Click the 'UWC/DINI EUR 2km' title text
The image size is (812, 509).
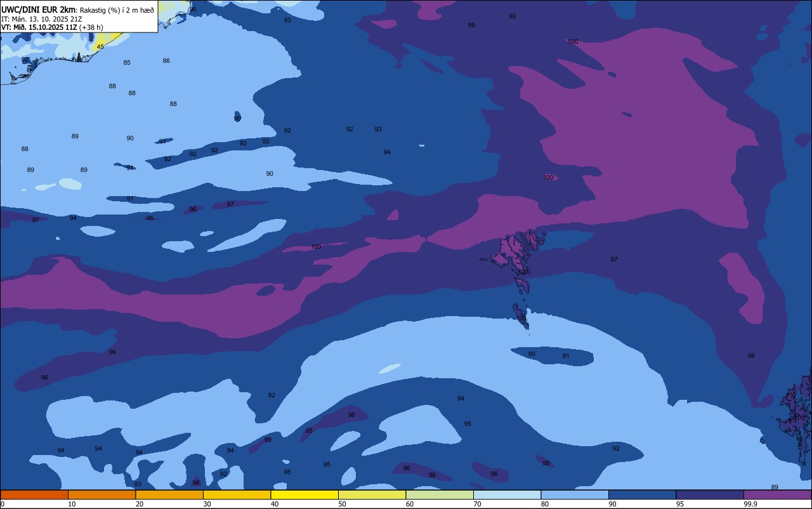click(x=39, y=10)
